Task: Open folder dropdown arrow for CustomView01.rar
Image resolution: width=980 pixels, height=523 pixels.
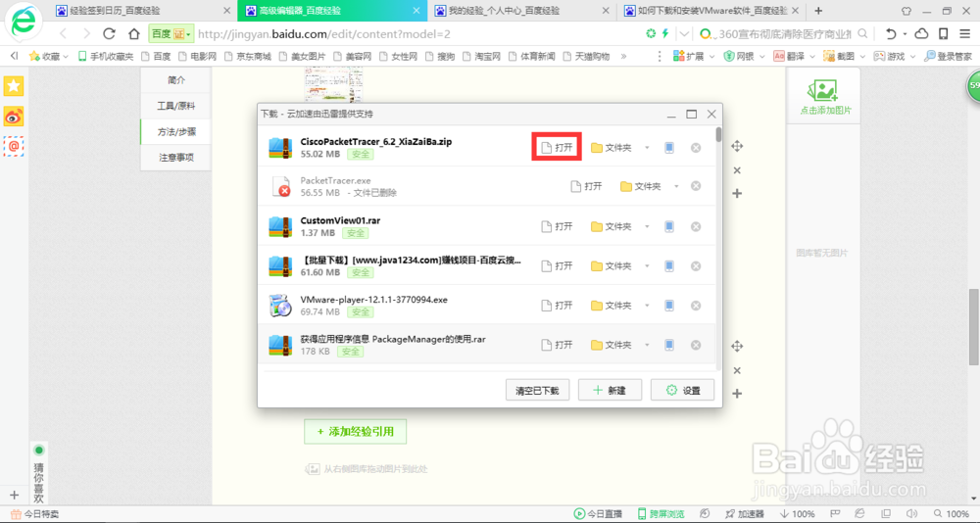Action: click(x=647, y=227)
